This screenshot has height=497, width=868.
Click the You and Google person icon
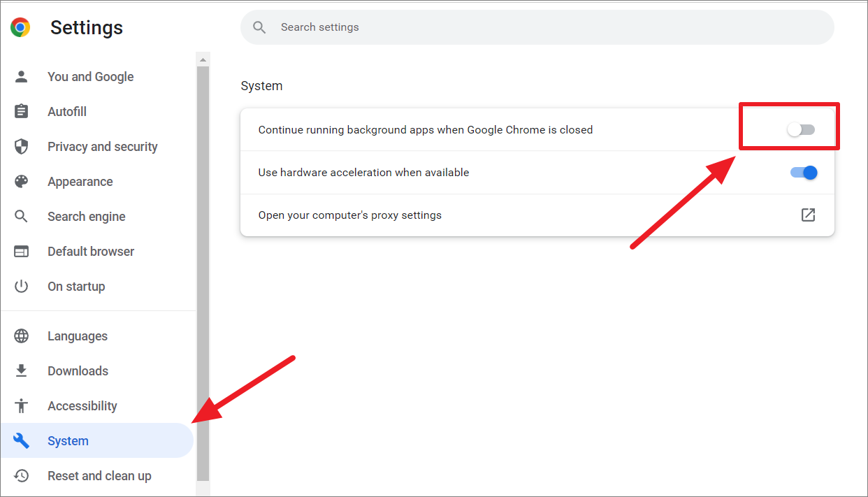tap(22, 76)
